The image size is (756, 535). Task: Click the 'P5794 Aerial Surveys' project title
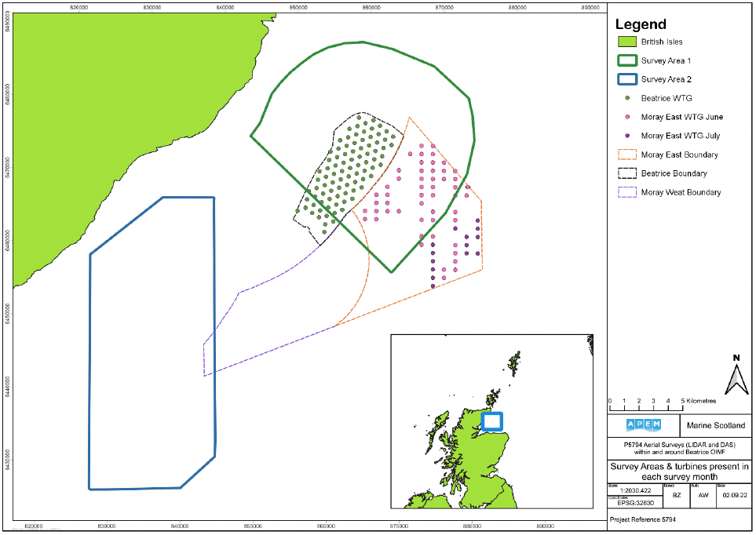coord(679,448)
